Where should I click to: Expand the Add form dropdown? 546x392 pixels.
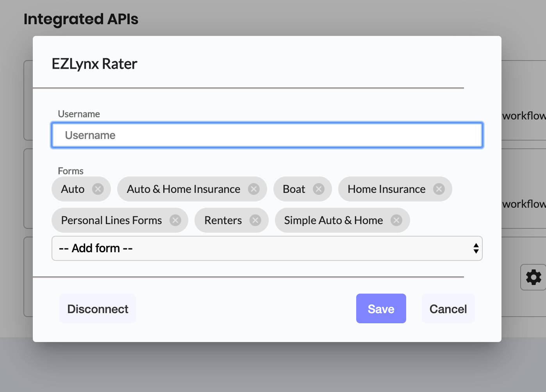point(267,248)
